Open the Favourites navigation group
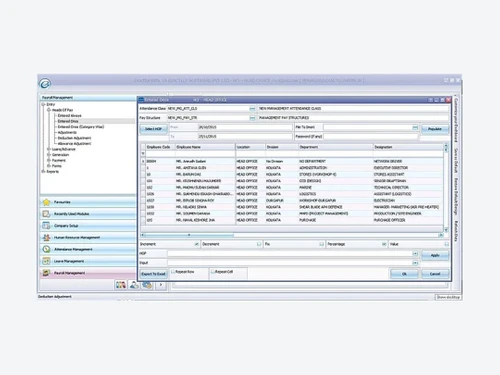 coord(88,202)
